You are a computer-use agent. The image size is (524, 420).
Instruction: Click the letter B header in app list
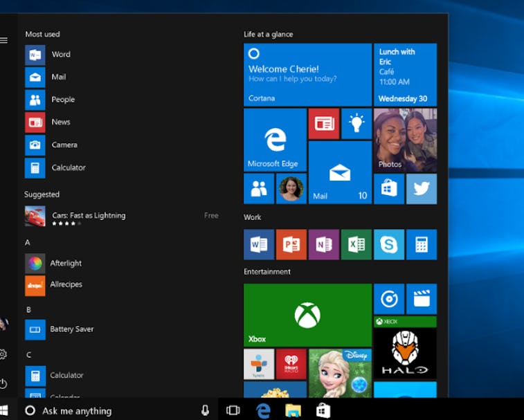(28, 309)
